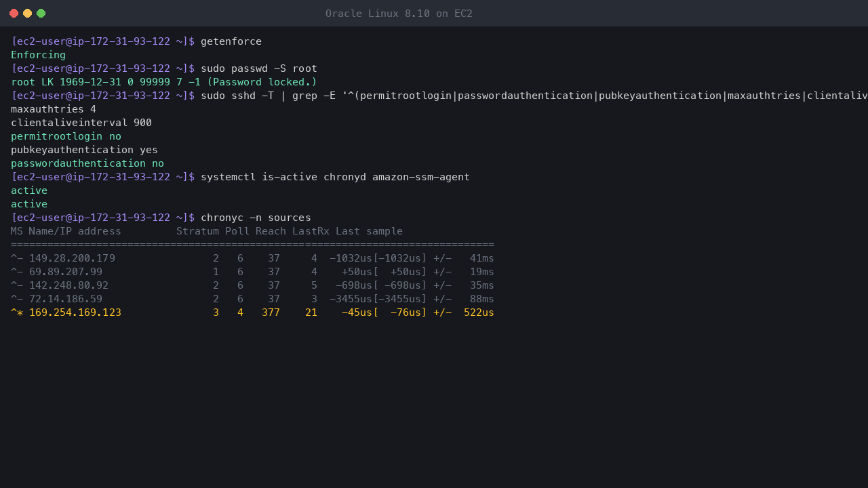Viewport: 868px width, 488px height.
Task: Click the 'MS Name/IP address' column header
Action: [66, 231]
